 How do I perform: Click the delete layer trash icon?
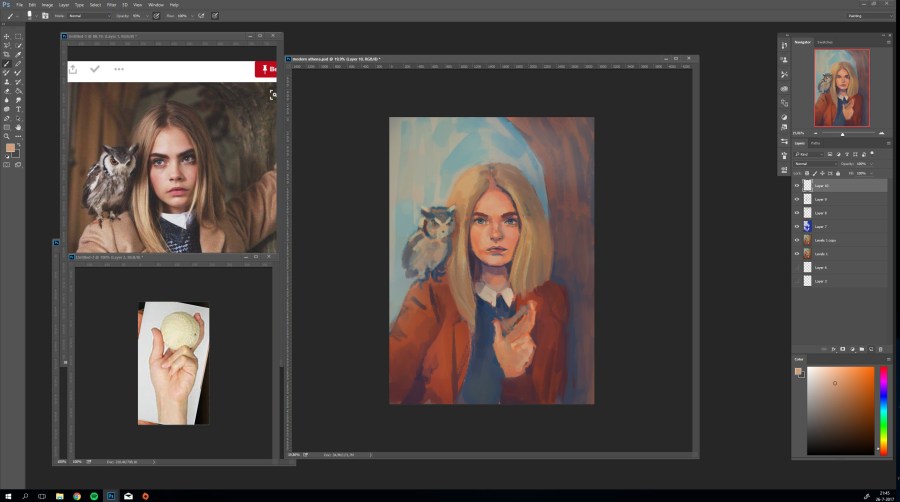[881, 349]
